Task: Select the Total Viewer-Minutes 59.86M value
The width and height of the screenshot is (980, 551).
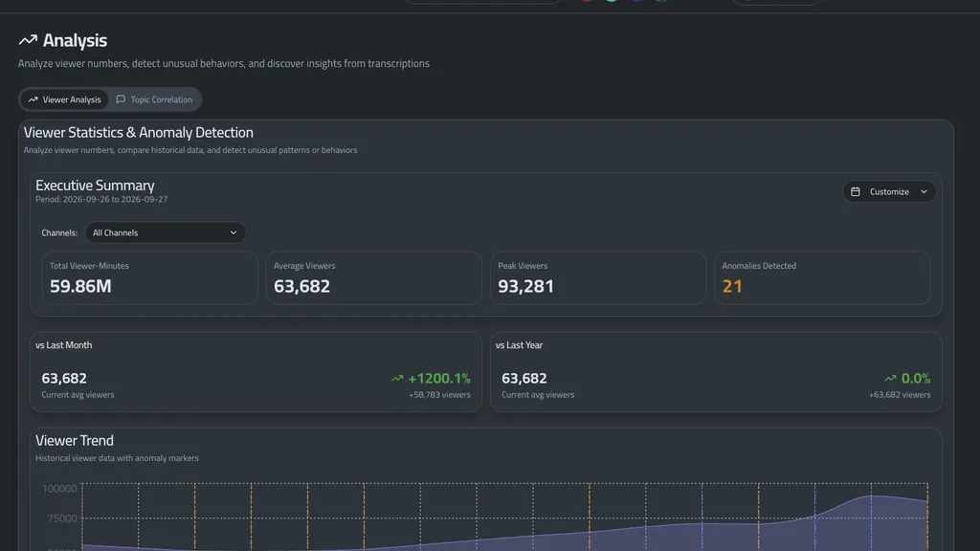Action: pyautogui.click(x=80, y=286)
